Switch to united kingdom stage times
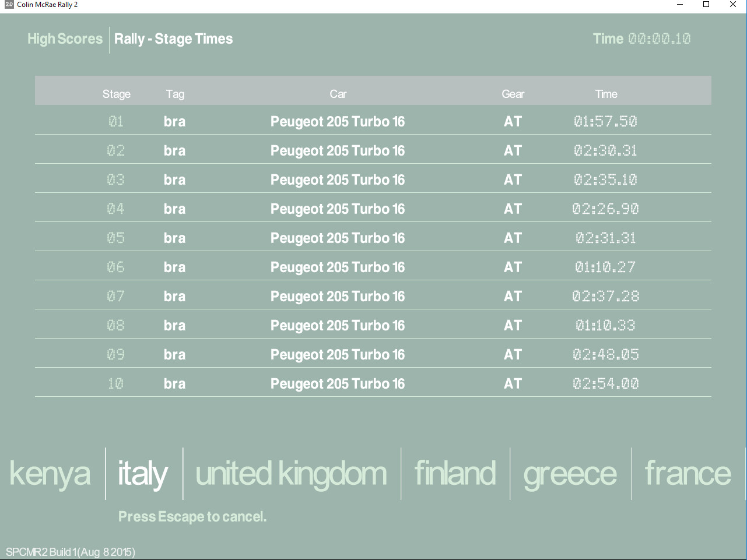The image size is (747, 560). pos(291,473)
